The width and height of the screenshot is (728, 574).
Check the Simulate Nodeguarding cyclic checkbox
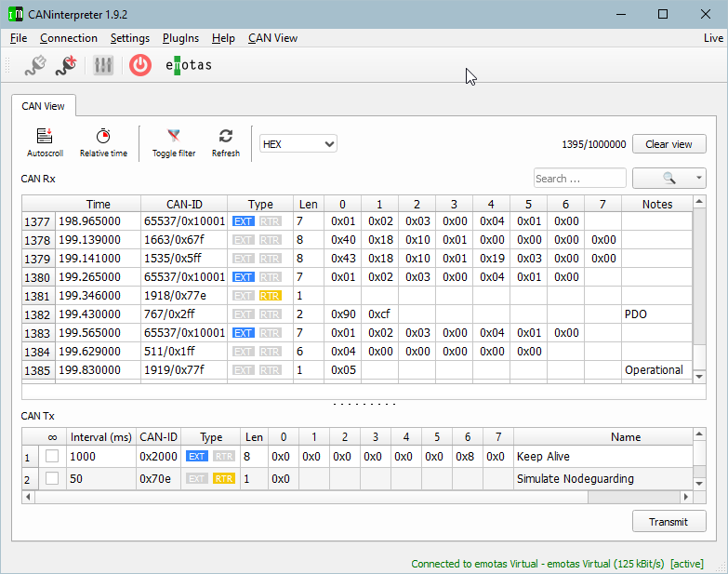52,479
